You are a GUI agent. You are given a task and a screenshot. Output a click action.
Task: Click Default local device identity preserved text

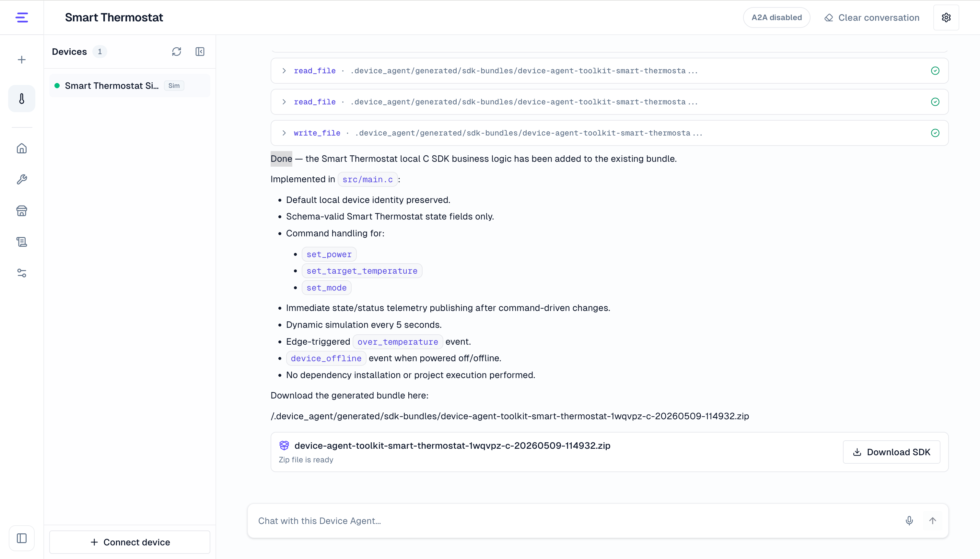pyautogui.click(x=368, y=200)
